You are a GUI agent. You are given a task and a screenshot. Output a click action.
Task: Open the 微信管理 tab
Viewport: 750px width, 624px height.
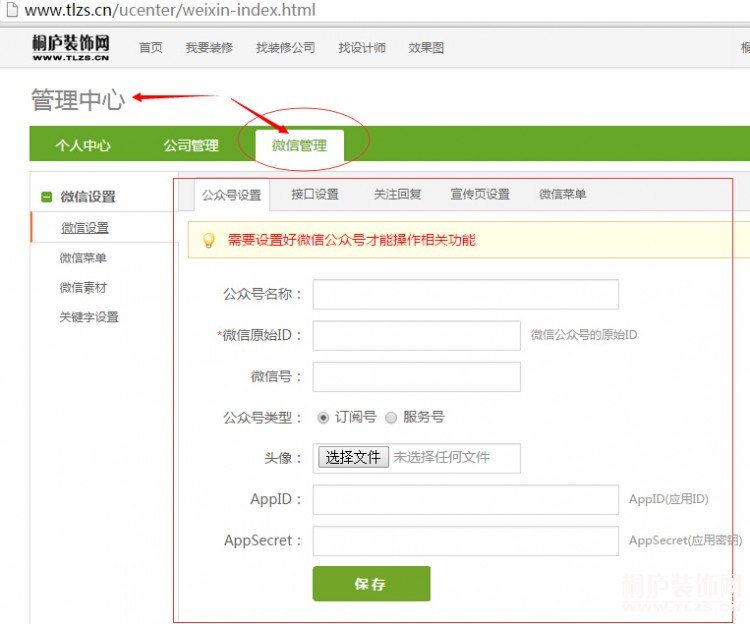(299, 146)
